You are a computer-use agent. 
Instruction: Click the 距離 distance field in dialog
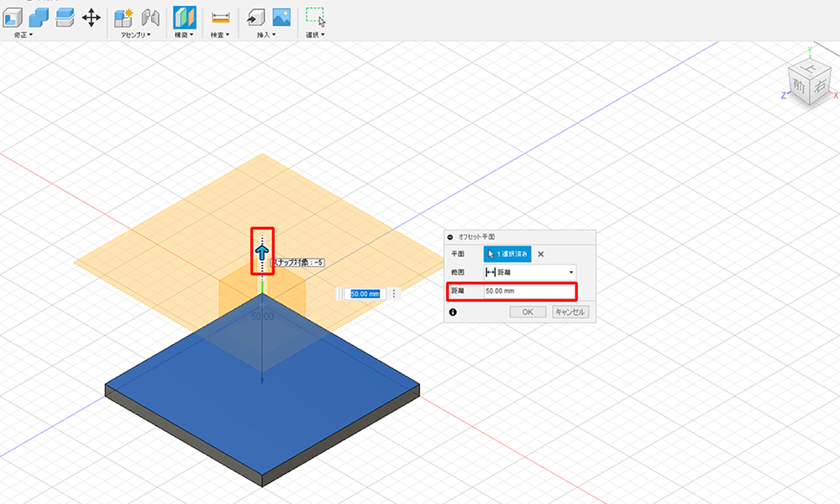point(530,290)
